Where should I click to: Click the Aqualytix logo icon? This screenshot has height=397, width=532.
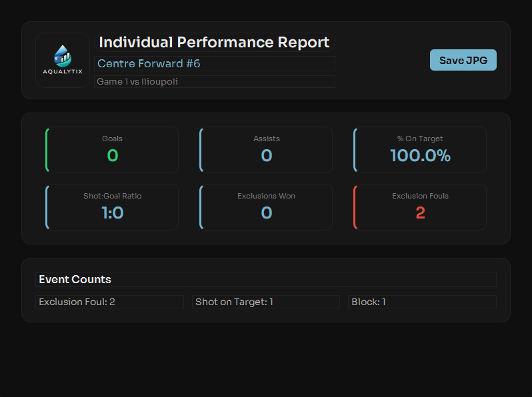[63, 60]
